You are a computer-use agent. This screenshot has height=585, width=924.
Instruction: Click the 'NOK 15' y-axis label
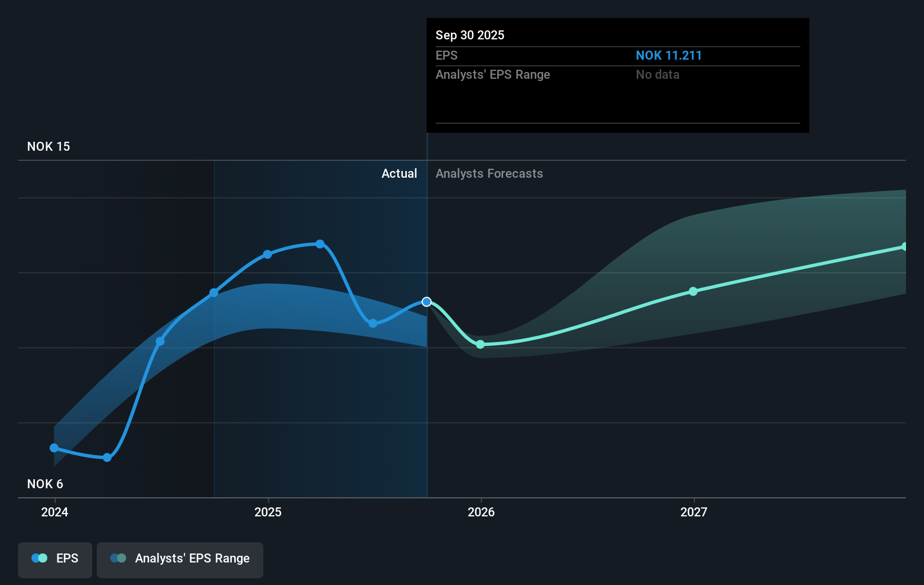pos(48,146)
